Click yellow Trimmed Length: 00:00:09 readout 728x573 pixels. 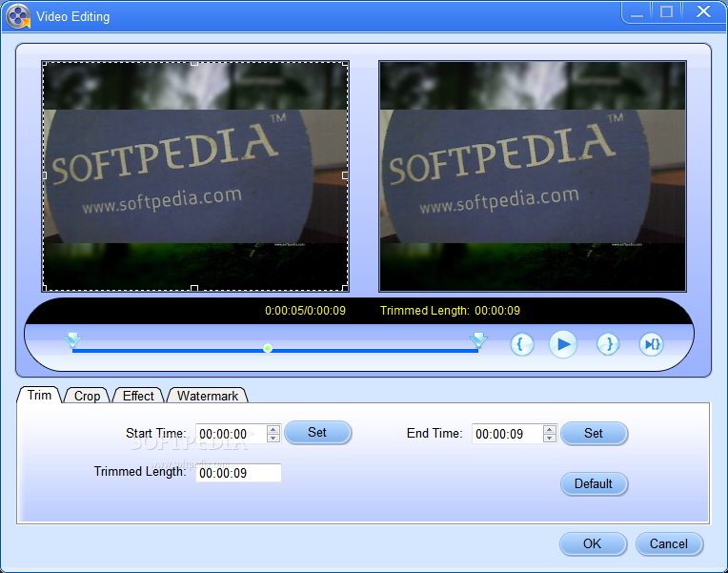click(450, 311)
